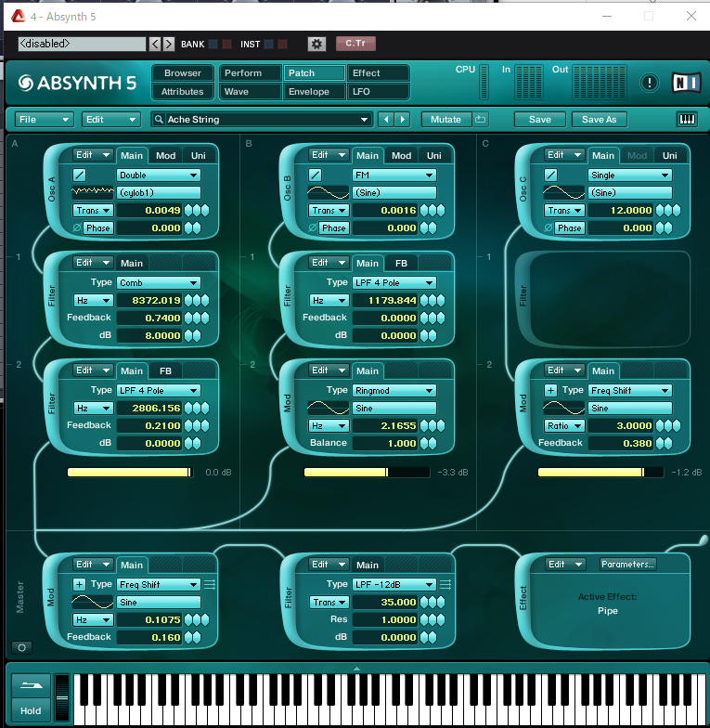Select Osc A Uni tab

tap(199, 156)
